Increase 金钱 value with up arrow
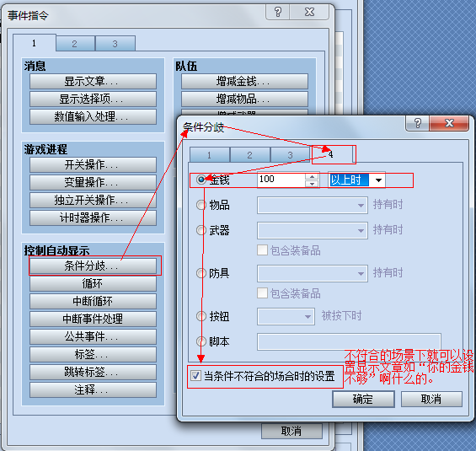This screenshot has width=476, height=451. pos(312,176)
